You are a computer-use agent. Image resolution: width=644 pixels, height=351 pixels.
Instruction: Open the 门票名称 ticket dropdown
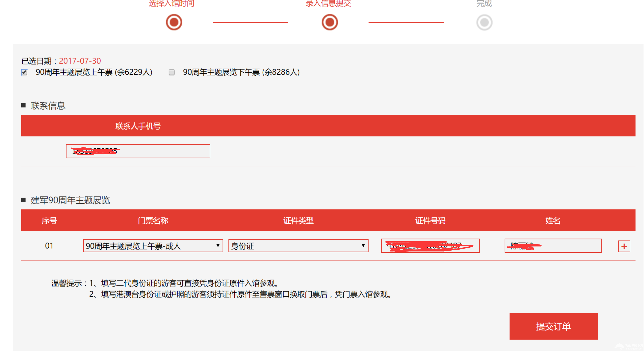pyautogui.click(x=153, y=246)
